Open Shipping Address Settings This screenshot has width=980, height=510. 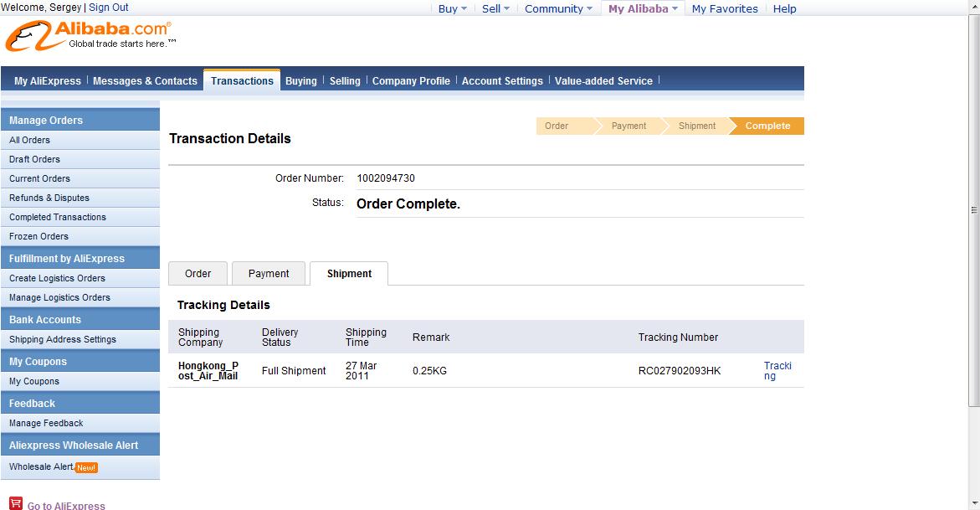click(x=80, y=340)
